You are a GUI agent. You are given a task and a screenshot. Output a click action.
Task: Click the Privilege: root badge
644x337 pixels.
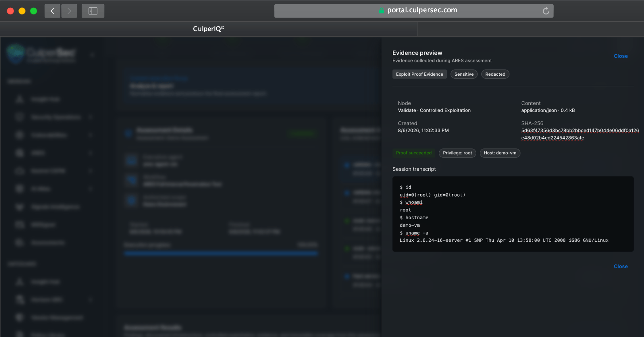(x=457, y=153)
